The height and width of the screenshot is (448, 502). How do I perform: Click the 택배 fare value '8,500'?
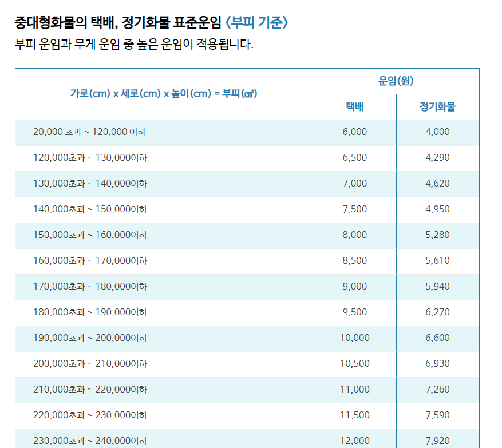(355, 261)
